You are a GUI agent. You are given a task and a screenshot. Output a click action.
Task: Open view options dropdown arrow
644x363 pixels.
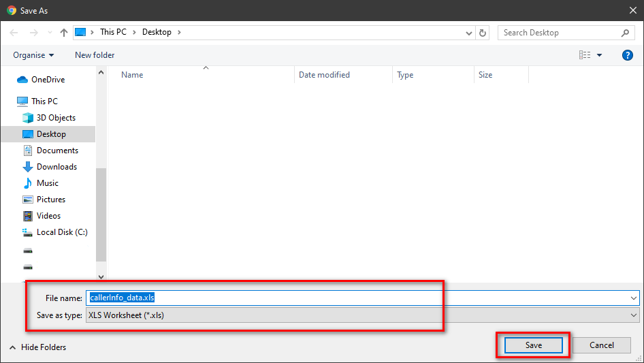pyautogui.click(x=600, y=55)
